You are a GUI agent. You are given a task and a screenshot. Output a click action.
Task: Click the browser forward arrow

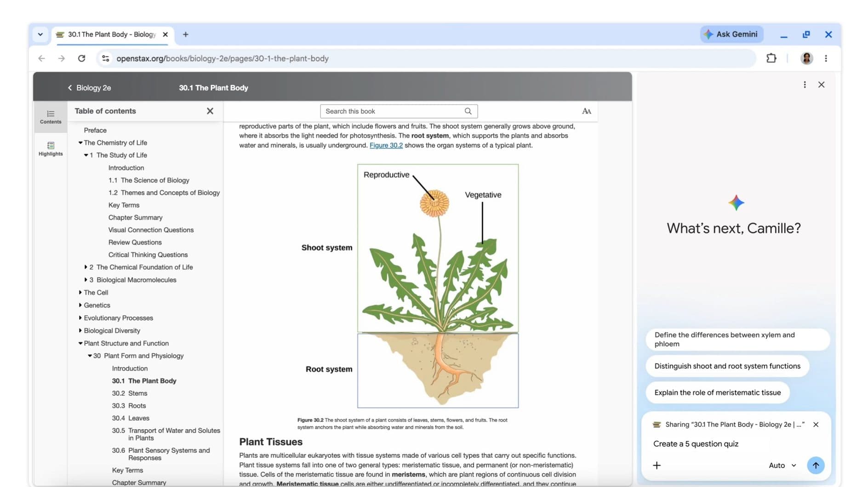[x=61, y=58]
